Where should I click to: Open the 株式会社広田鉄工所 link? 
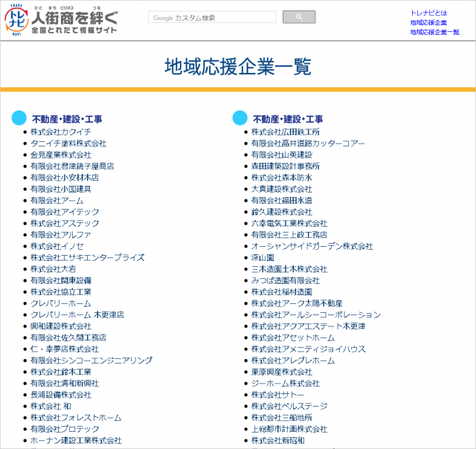coord(286,132)
